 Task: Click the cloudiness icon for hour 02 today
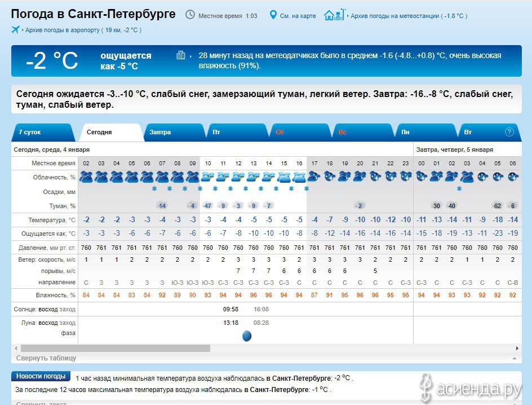86,177
